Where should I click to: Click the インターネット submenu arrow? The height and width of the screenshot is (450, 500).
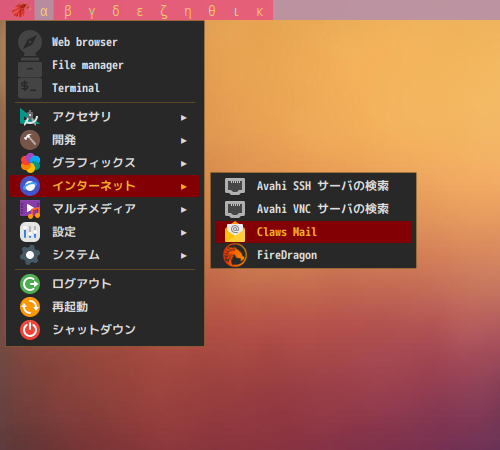[x=183, y=187]
